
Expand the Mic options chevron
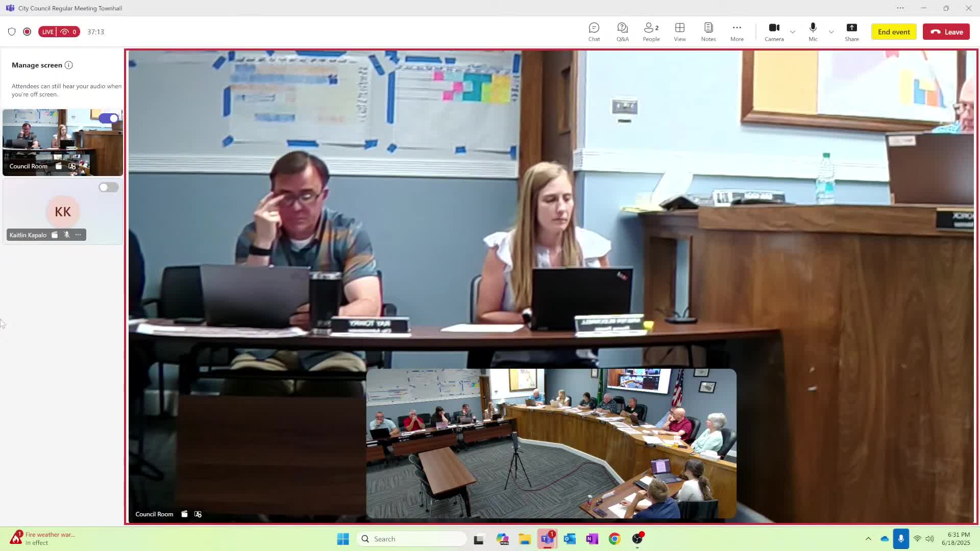pyautogui.click(x=831, y=32)
